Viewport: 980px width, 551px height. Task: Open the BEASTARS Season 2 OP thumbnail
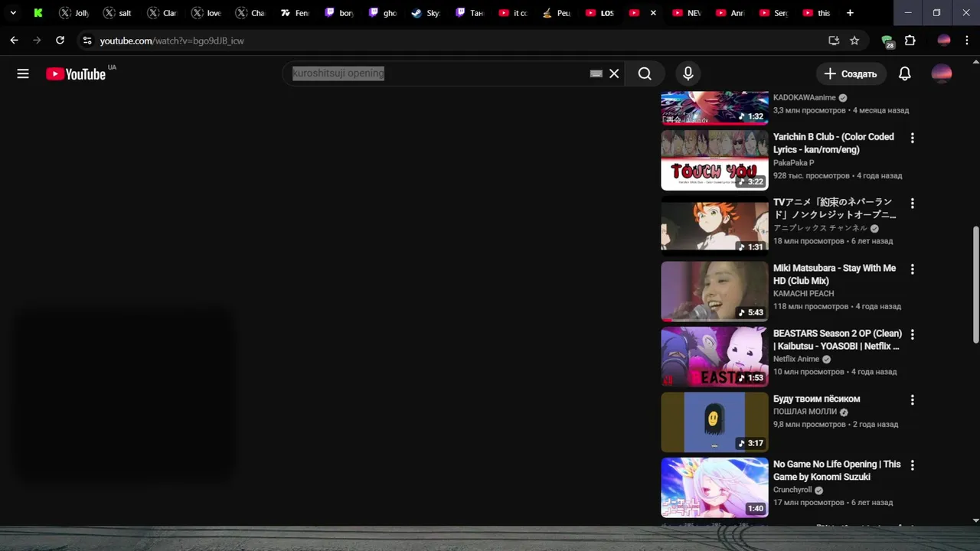click(x=714, y=357)
